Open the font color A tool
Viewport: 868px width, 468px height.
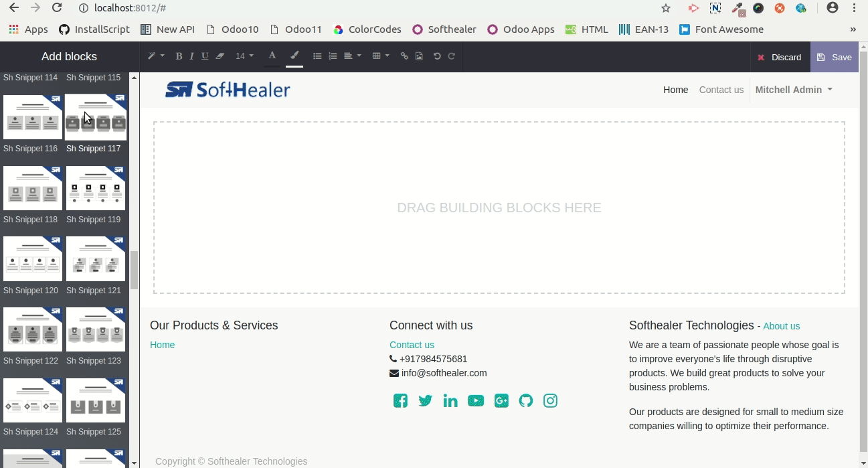pos(272,56)
